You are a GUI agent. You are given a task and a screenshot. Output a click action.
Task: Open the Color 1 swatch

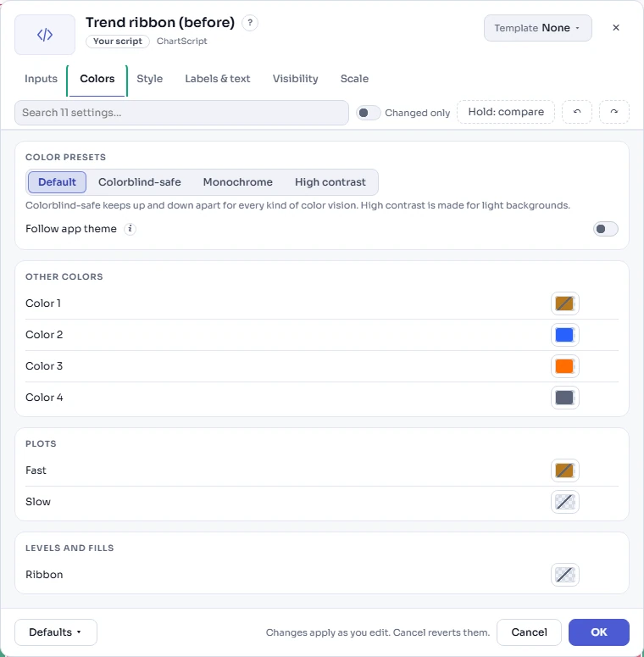[565, 303]
